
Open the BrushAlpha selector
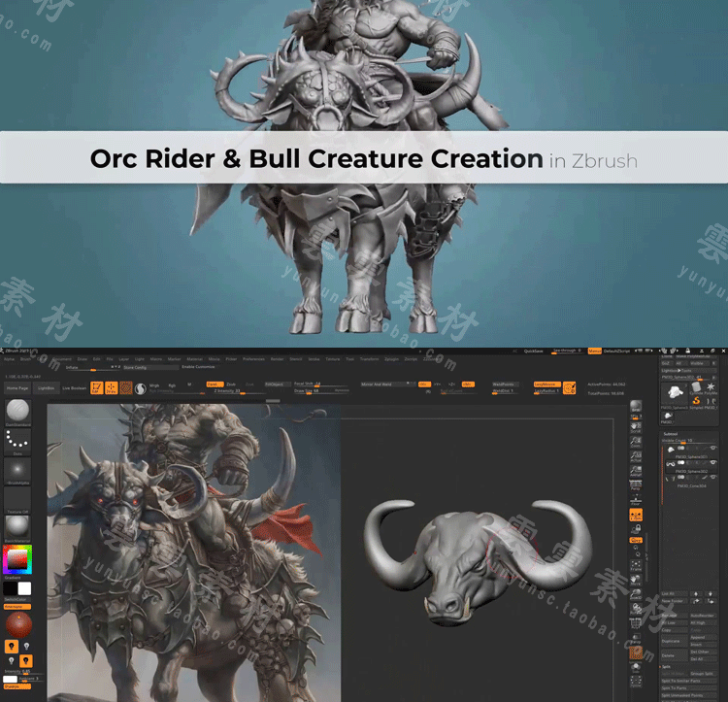tap(17, 469)
